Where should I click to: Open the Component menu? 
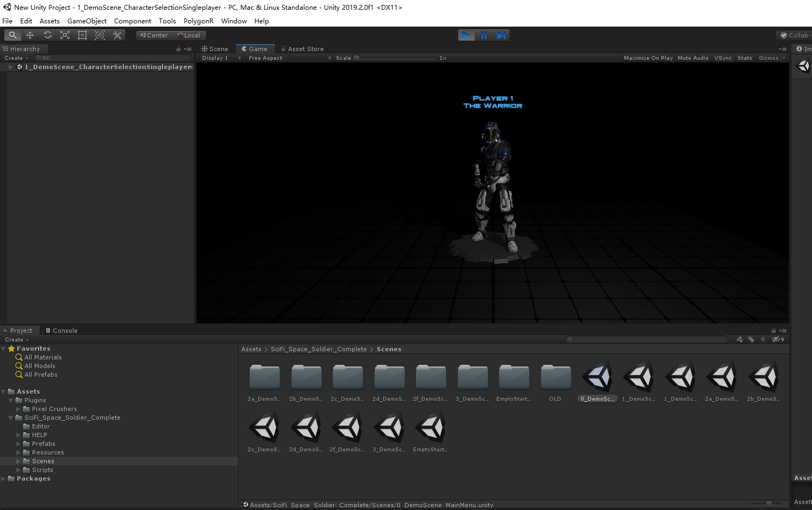coord(133,21)
